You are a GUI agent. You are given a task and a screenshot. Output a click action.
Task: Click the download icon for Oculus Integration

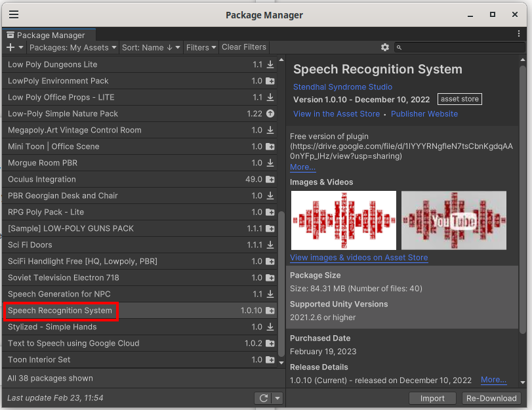(x=270, y=179)
